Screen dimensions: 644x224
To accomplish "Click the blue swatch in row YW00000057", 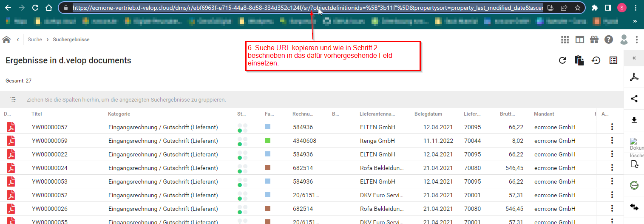I will coord(268,127).
